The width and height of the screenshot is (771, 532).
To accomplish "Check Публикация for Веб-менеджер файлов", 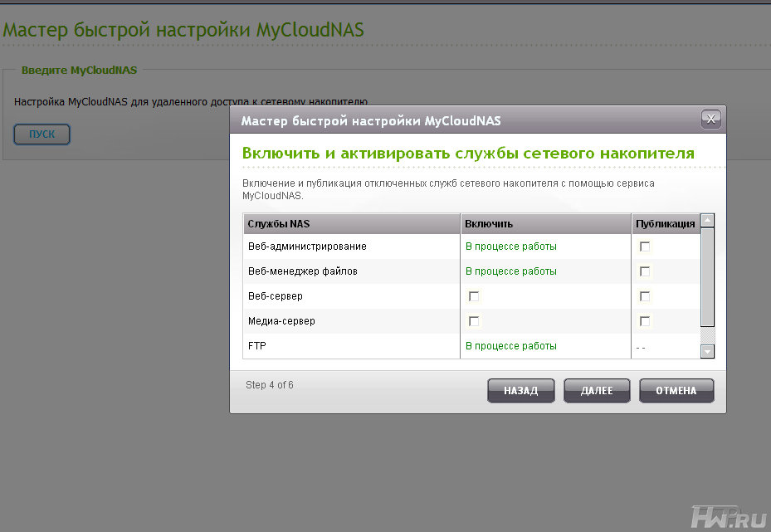I will pos(645,271).
